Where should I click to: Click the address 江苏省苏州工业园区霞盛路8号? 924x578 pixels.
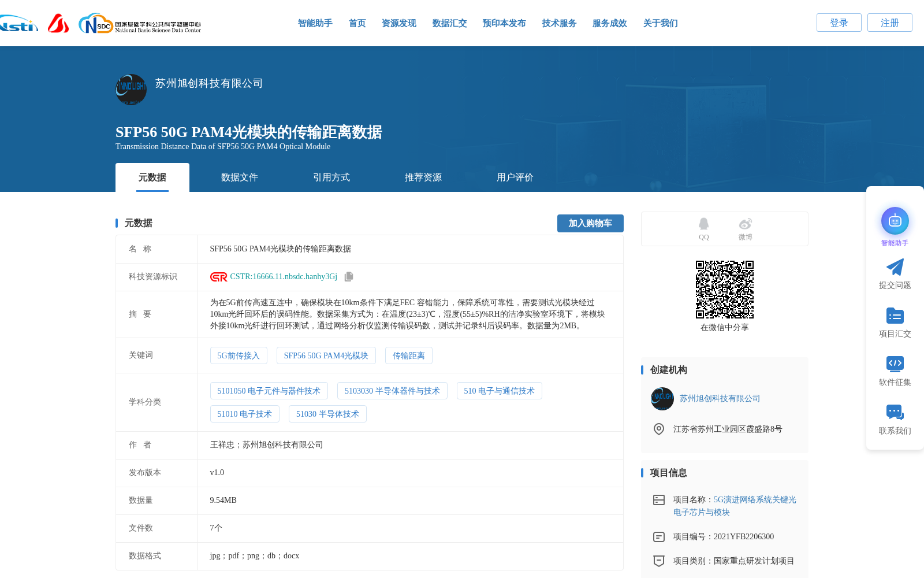tap(728, 429)
